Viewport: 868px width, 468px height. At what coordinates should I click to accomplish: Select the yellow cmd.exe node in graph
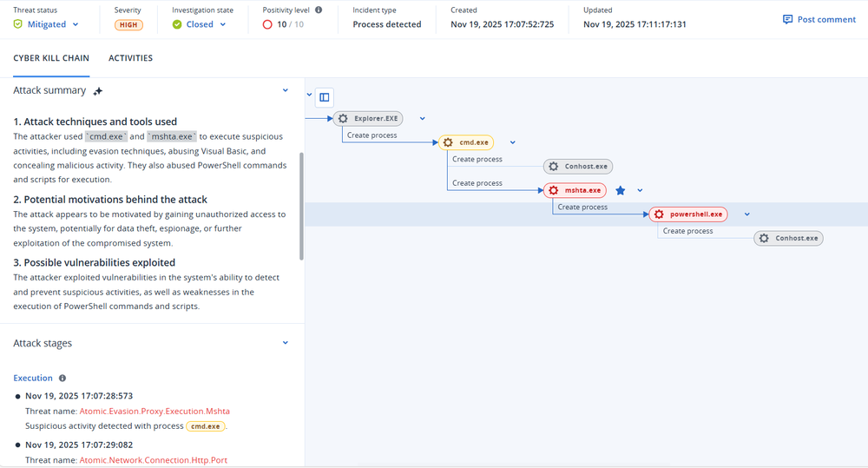pyautogui.click(x=466, y=142)
